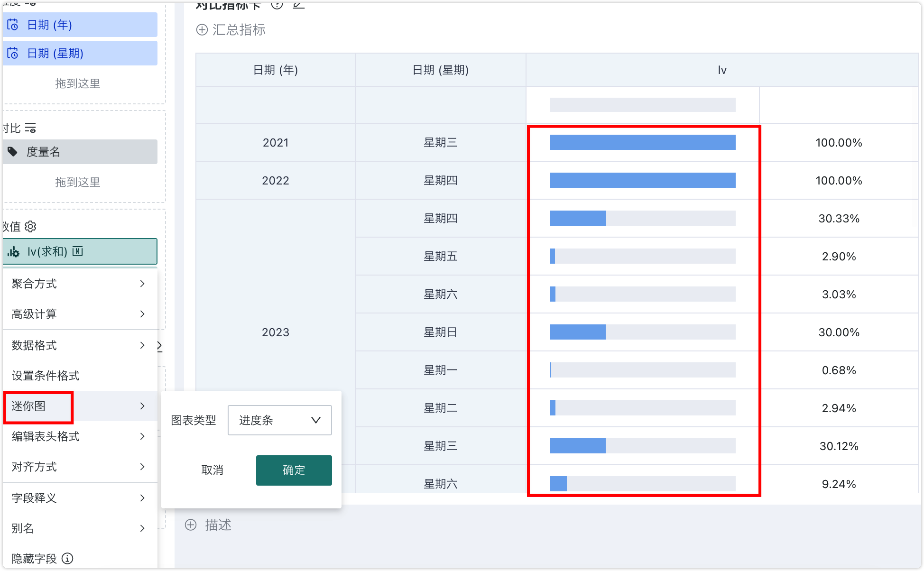This screenshot has height=571, width=924.
Task: Click the lv column header
Action: click(722, 70)
